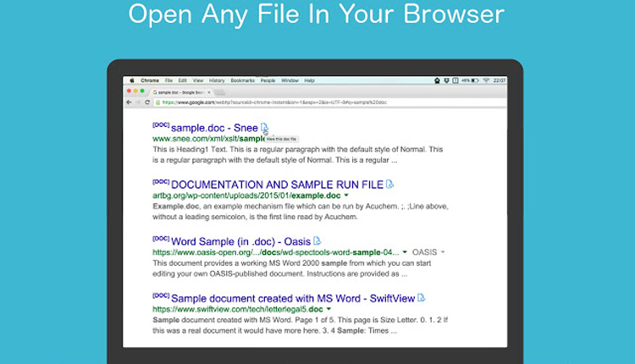
Task: Expand the OASIS dropdown arrow
Action: coord(443,252)
